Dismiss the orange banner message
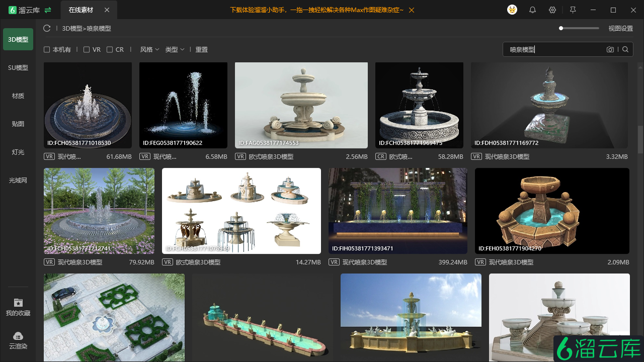The width and height of the screenshot is (644, 362). click(412, 10)
